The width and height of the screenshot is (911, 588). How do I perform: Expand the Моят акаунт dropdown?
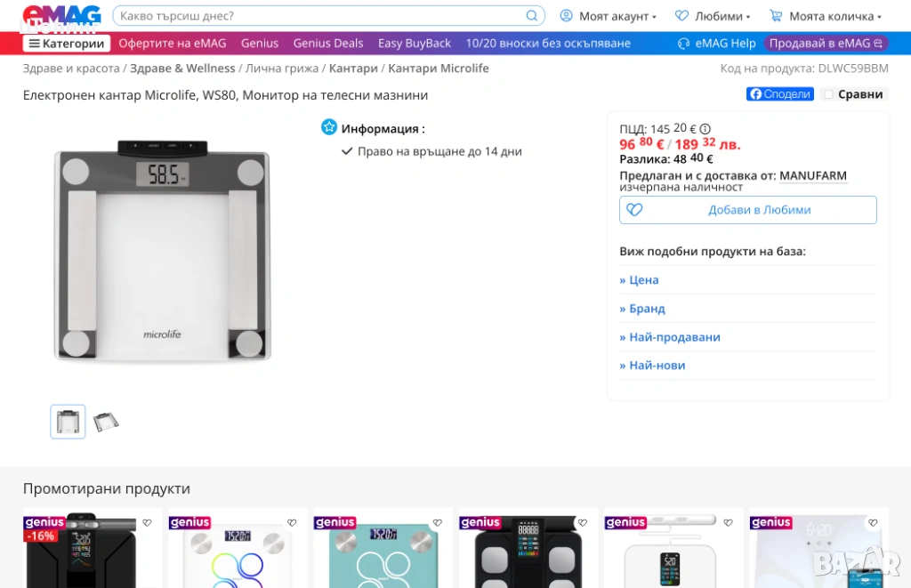click(x=609, y=16)
